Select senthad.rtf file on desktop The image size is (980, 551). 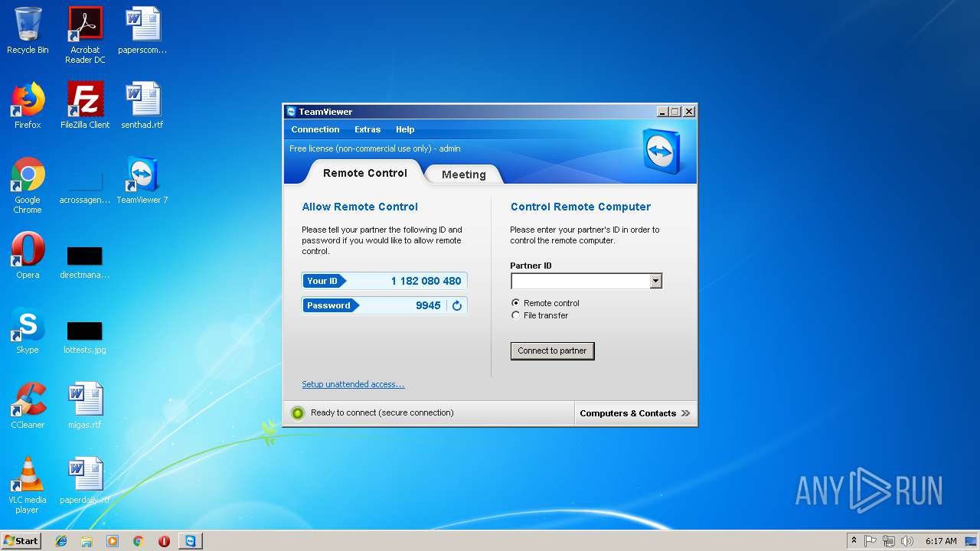(x=142, y=106)
